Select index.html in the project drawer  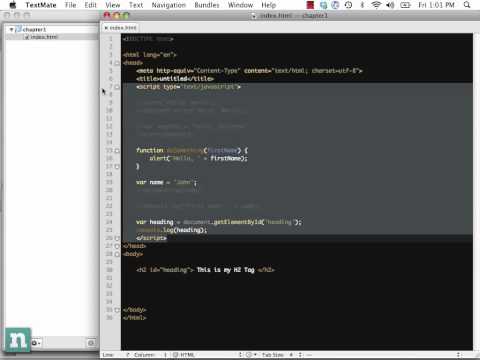(x=44, y=37)
